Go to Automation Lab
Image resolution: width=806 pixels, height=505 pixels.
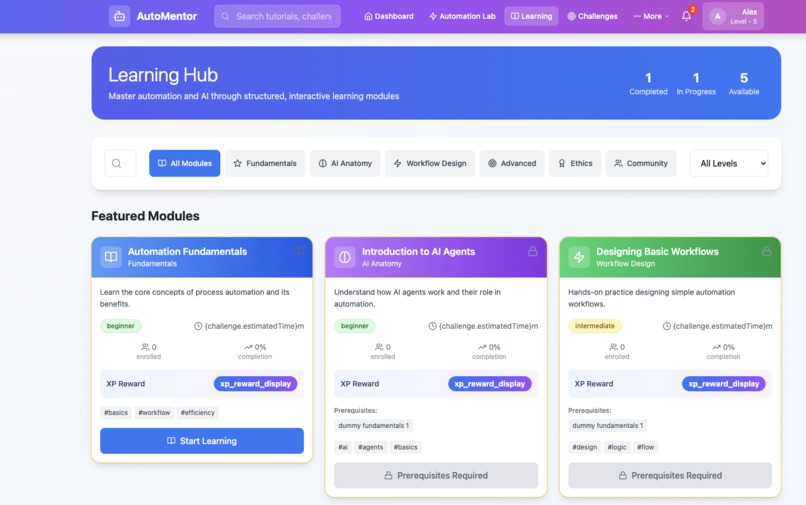click(x=462, y=16)
